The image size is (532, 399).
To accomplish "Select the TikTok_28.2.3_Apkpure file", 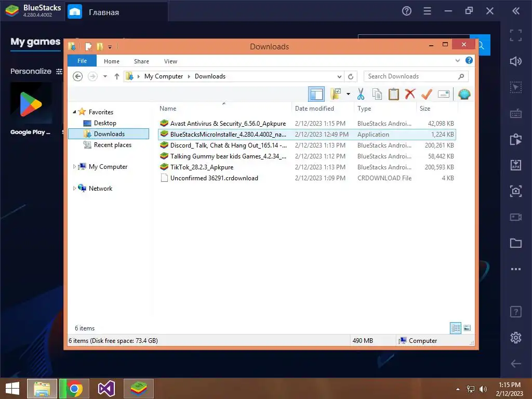I will 307,167.
